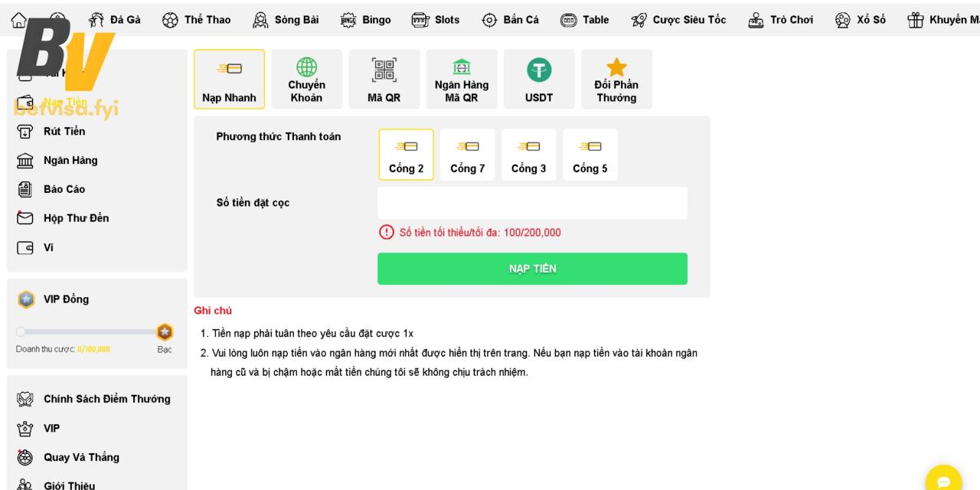Select the Cổng 3 payment gateway
This screenshot has height=490, width=980.
coord(528,155)
